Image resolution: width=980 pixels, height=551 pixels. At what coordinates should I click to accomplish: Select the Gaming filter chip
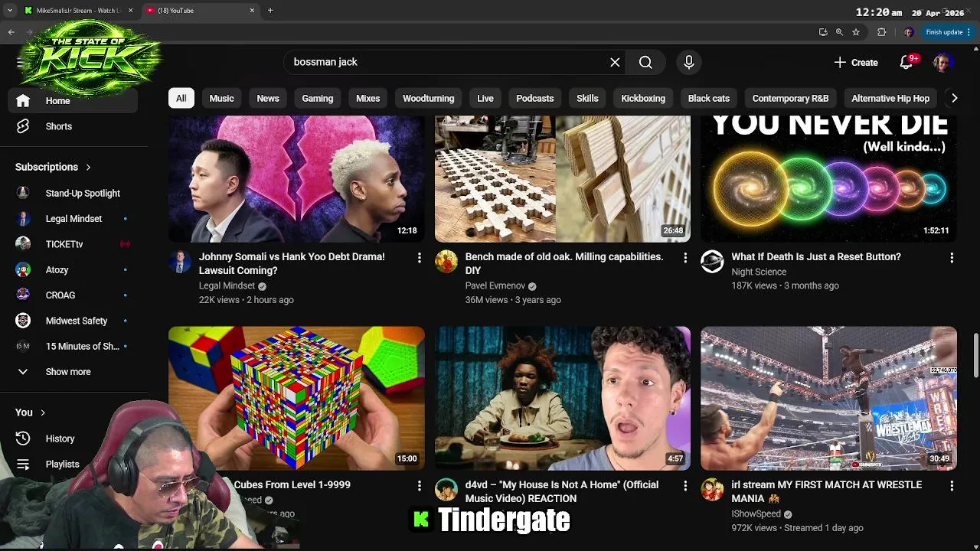tap(318, 98)
